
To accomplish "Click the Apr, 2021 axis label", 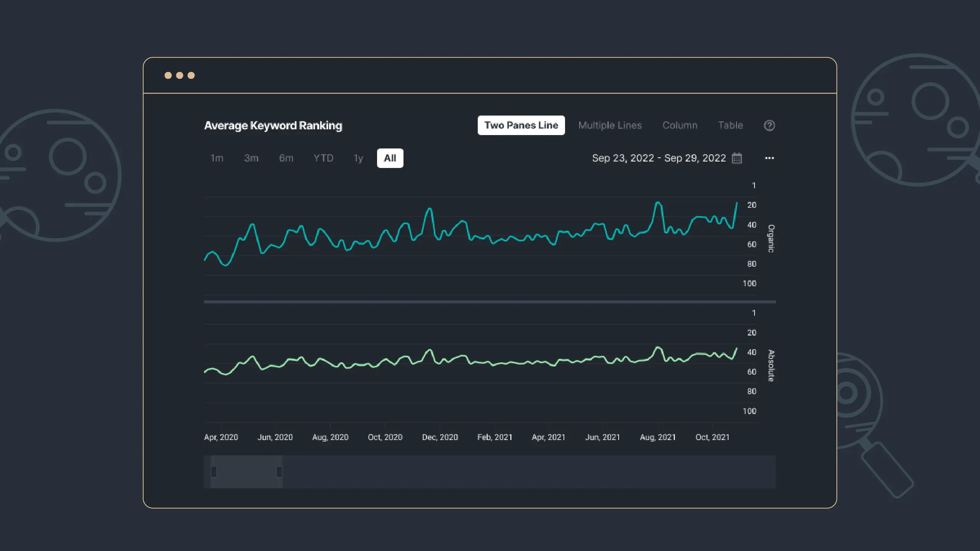I will point(548,437).
